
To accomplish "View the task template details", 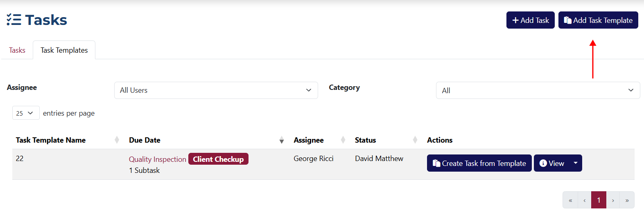I will point(551,163).
